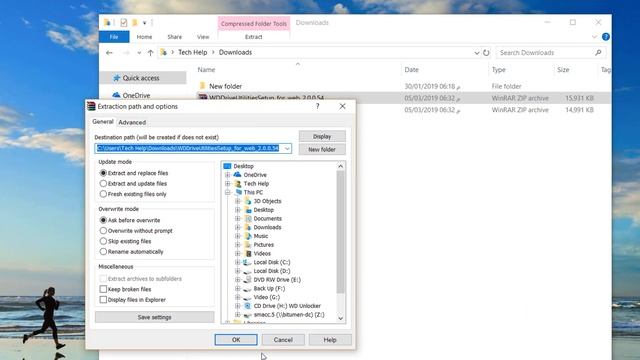
Task: Click the CD Drive (H:) WD Unlocker icon
Action: [x=247, y=306]
